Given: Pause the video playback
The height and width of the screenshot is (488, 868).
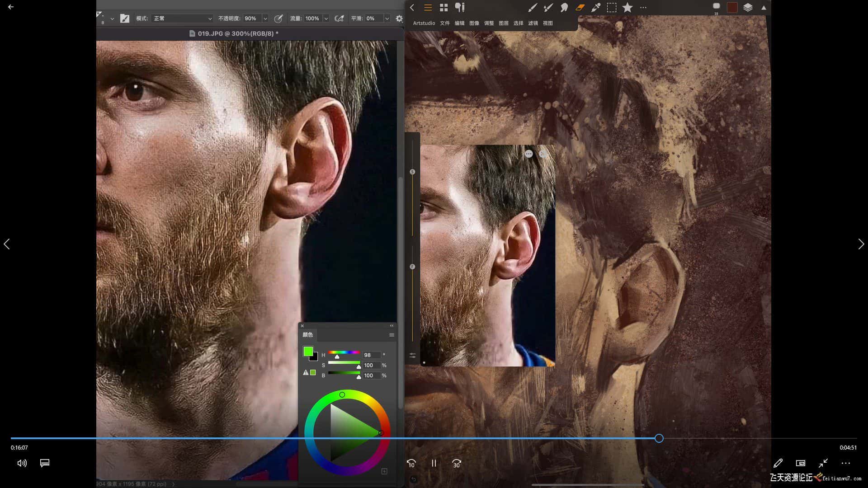Looking at the screenshot, I should 434,463.
